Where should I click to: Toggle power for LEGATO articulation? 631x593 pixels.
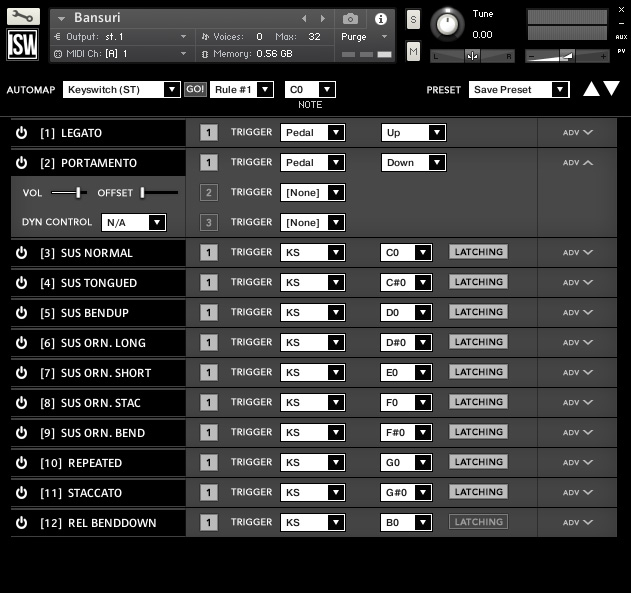21,133
